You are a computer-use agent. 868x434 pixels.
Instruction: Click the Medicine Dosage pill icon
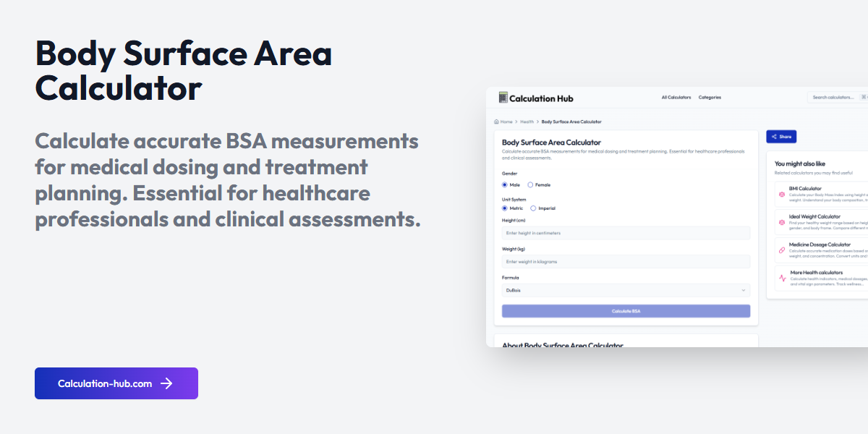click(x=782, y=250)
